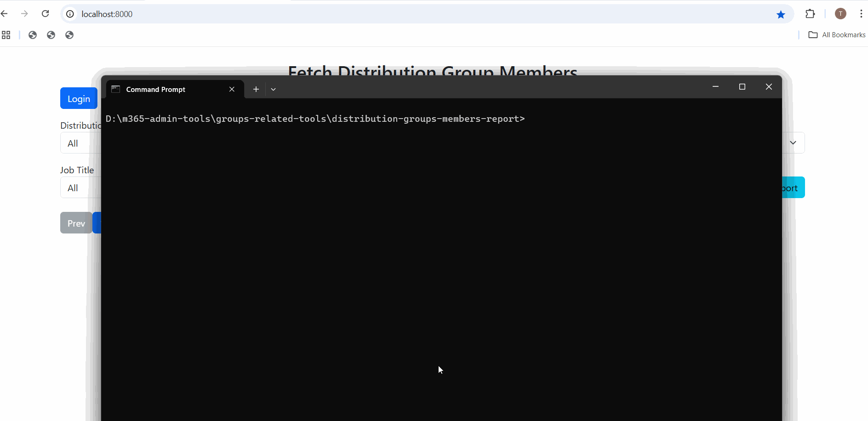Image resolution: width=868 pixels, height=421 pixels.
Task: Click the blue bookmark star
Action: tap(781, 15)
